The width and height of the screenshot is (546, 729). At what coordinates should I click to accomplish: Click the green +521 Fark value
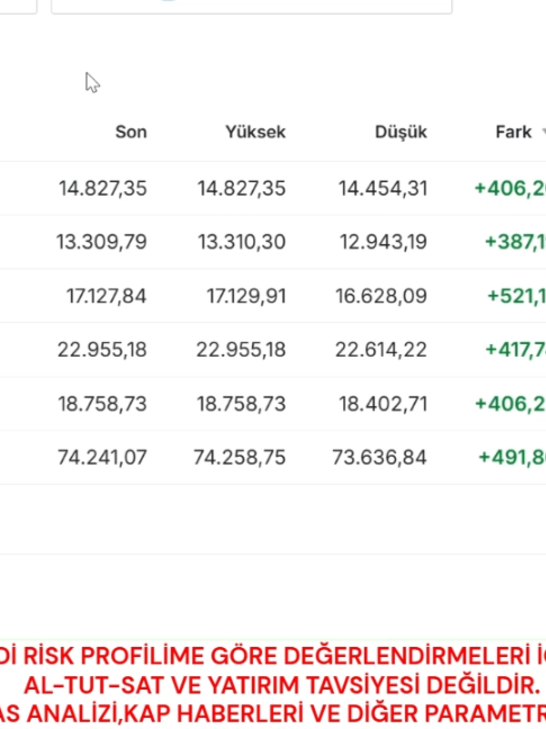pos(516,296)
